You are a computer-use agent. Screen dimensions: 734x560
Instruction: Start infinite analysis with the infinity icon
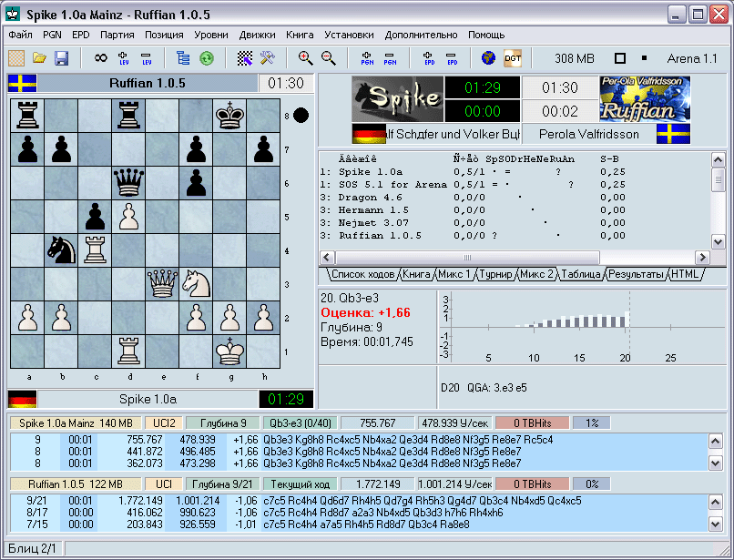point(101,58)
